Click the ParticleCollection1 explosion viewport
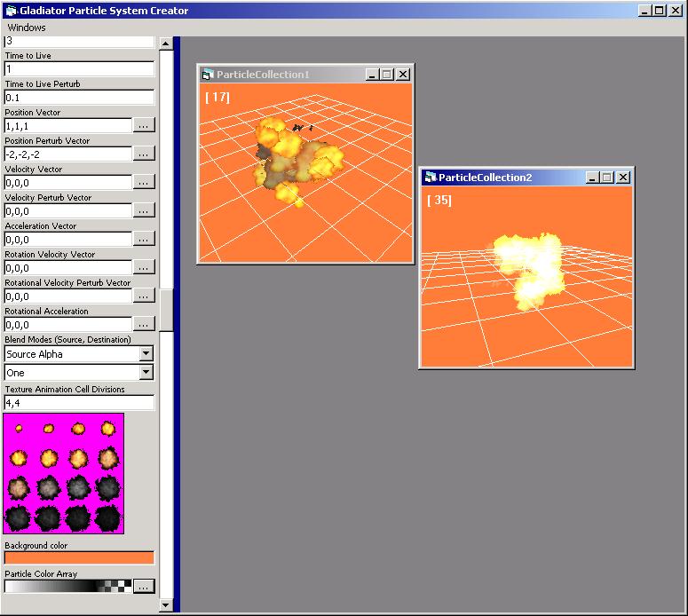 (x=305, y=172)
